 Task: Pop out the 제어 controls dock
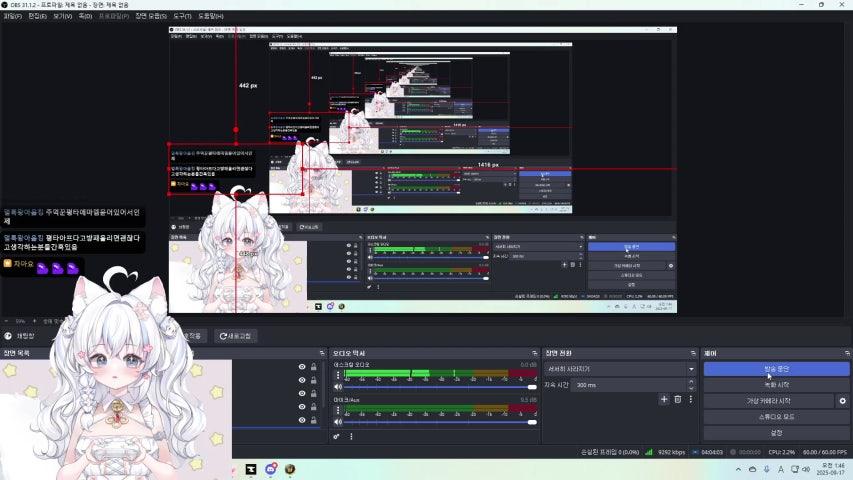(x=848, y=353)
